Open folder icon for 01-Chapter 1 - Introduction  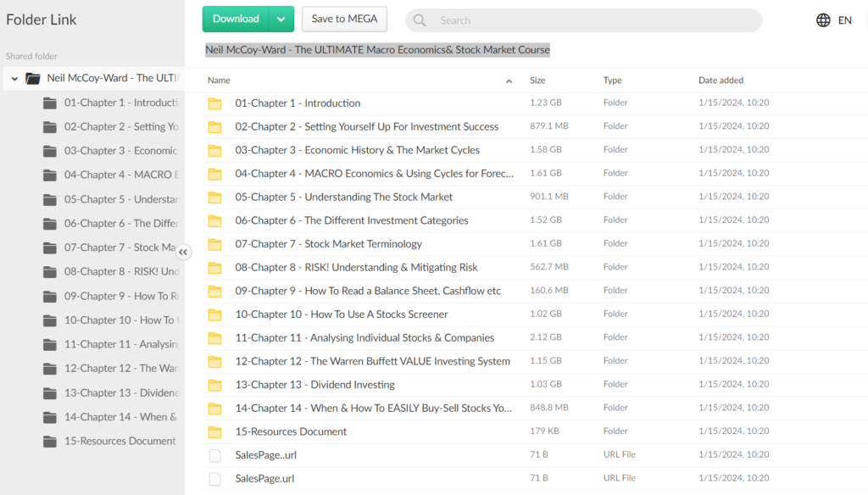[213, 103]
